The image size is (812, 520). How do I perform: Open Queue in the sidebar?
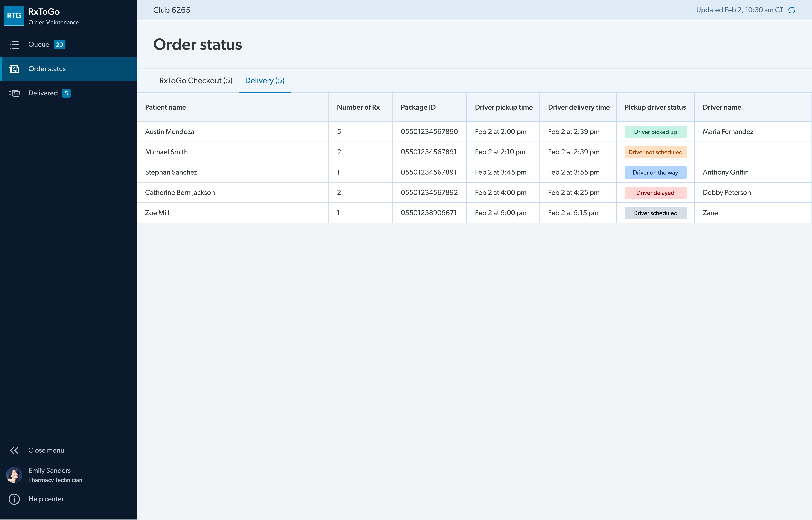point(69,45)
